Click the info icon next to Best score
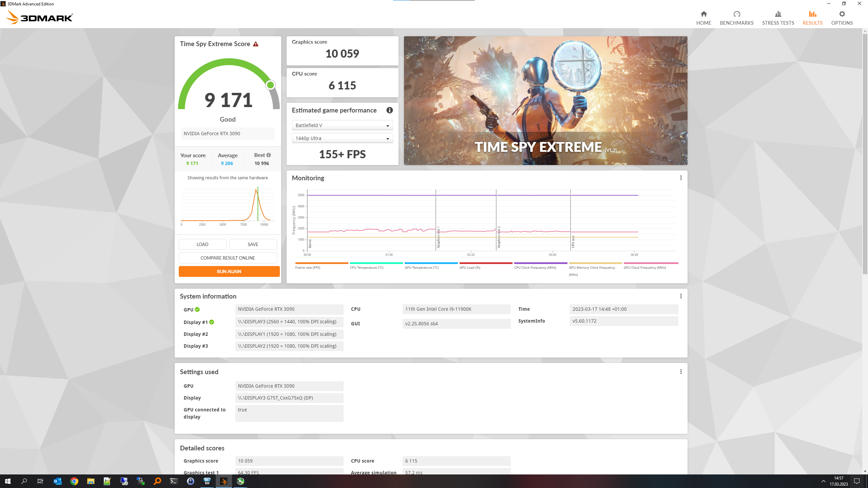Image resolution: width=868 pixels, height=488 pixels. pos(269,155)
